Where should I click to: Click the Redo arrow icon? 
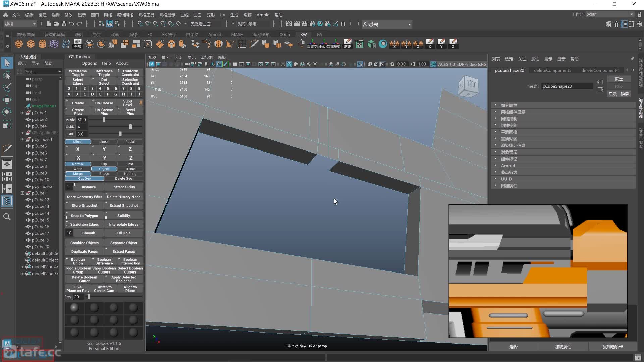pos(79,24)
